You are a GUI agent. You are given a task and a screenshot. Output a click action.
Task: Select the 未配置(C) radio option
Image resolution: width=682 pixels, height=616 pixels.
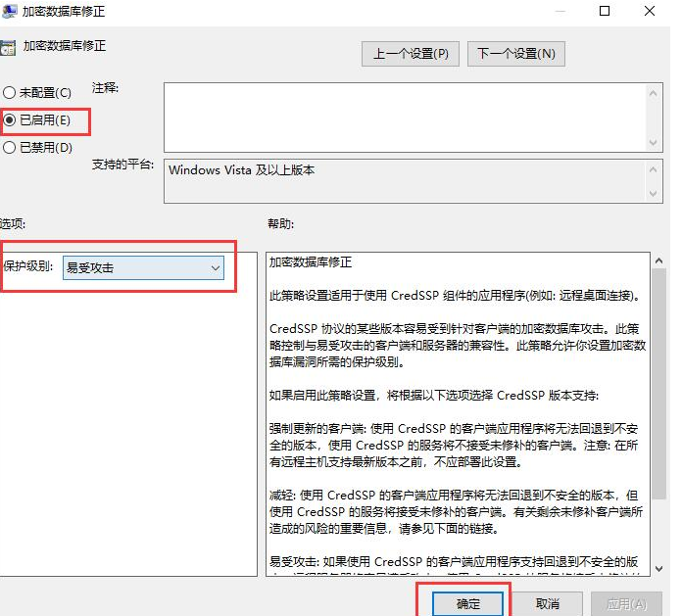pos(9,93)
